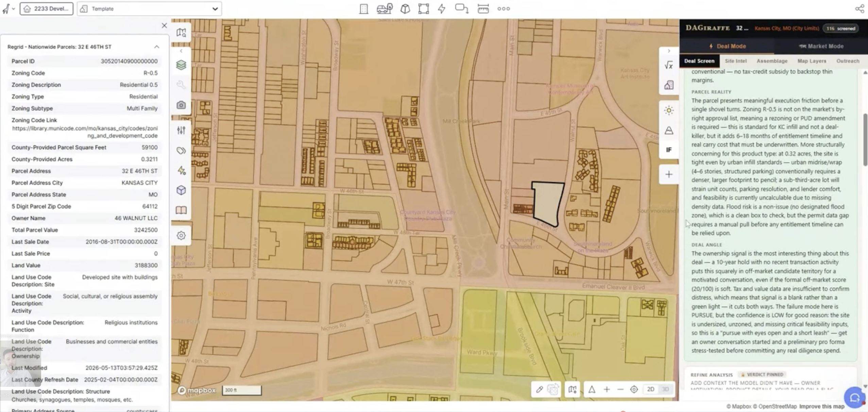The image size is (868, 412).
Task: Click the Verdict Pinned badge
Action: click(x=762, y=375)
